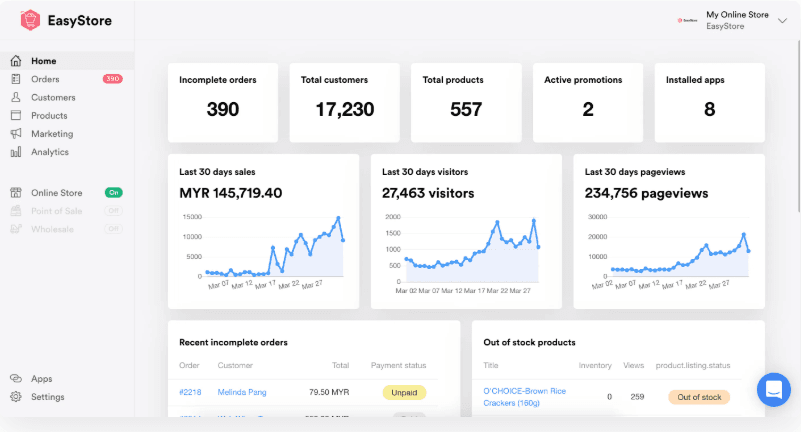Open Analytics in sidebar
Viewport: 801px width, 432px height.
(67, 152)
